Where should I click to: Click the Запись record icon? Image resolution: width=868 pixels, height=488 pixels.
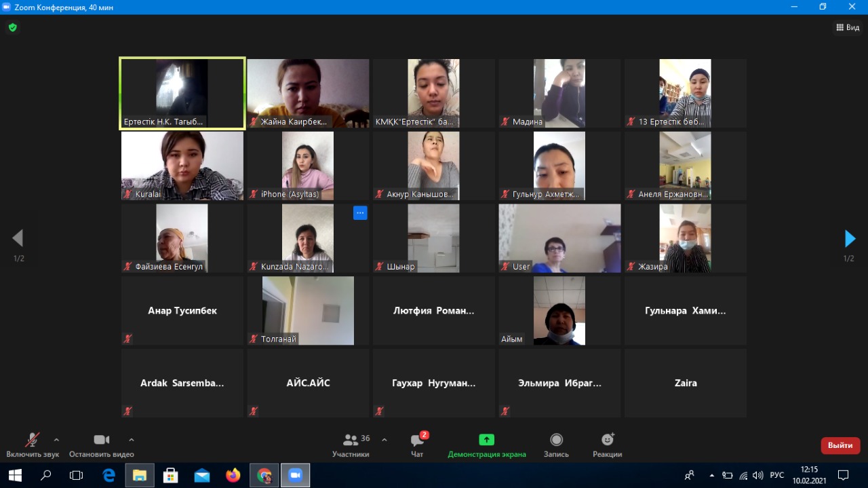point(556,440)
